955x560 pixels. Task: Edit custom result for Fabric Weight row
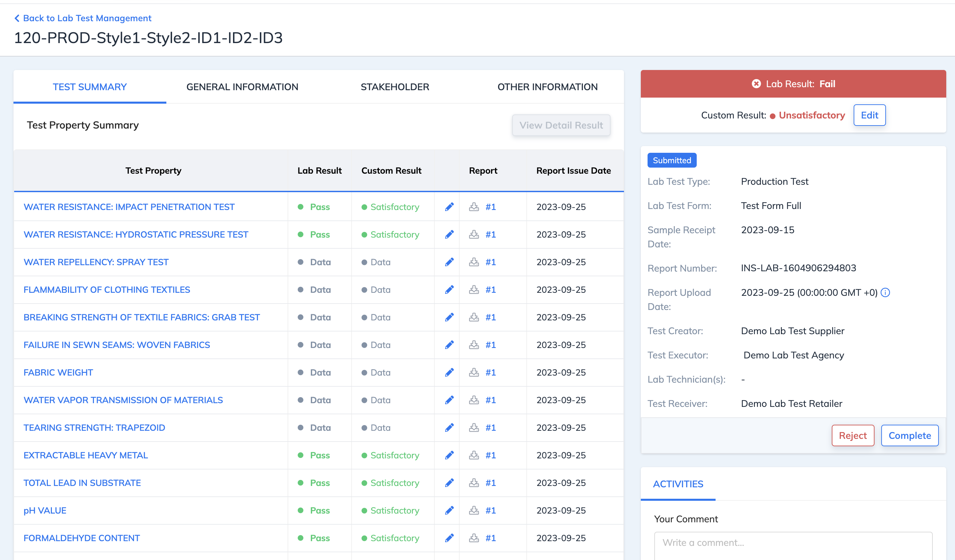point(449,373)
